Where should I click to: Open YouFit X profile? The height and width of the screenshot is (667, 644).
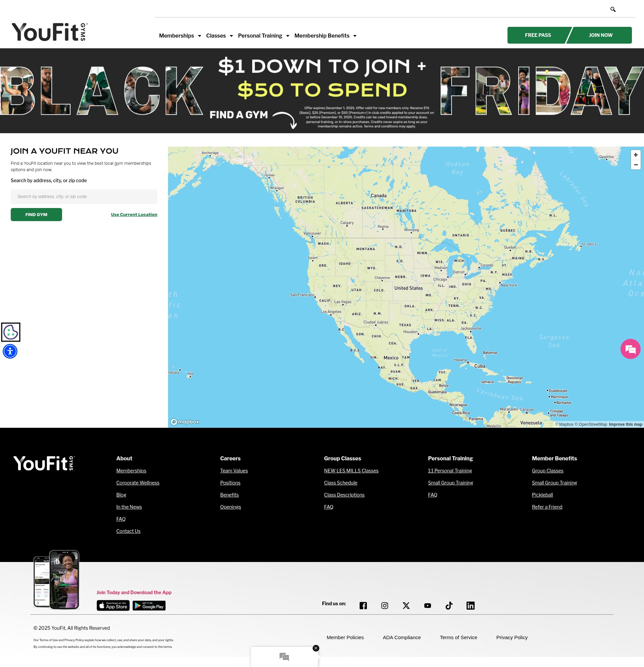click(406, 605)
